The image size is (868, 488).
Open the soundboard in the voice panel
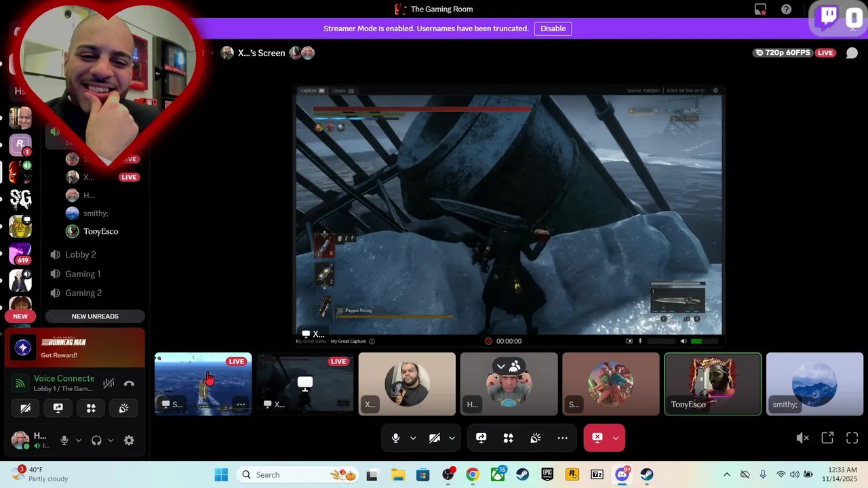click(x=123, y=408)
